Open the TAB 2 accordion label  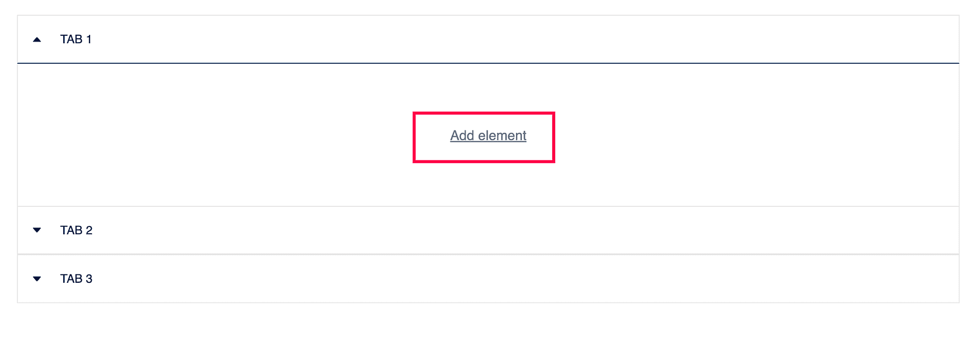point(76,230)
